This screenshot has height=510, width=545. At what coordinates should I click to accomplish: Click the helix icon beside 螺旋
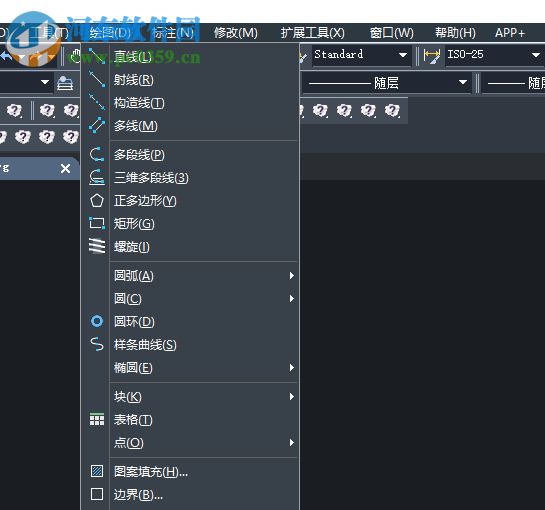97,246
